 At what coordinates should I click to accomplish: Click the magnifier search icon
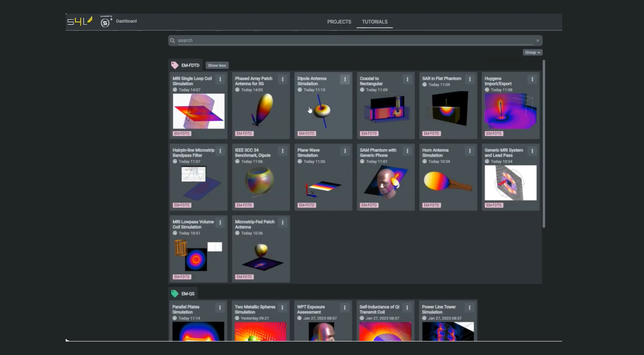click(173, 41)
